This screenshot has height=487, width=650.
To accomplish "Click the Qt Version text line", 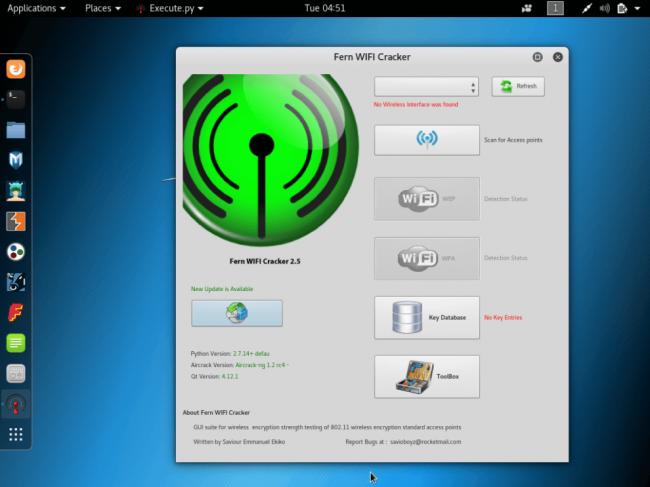I will pyautogui.click(x=214, y=376).
